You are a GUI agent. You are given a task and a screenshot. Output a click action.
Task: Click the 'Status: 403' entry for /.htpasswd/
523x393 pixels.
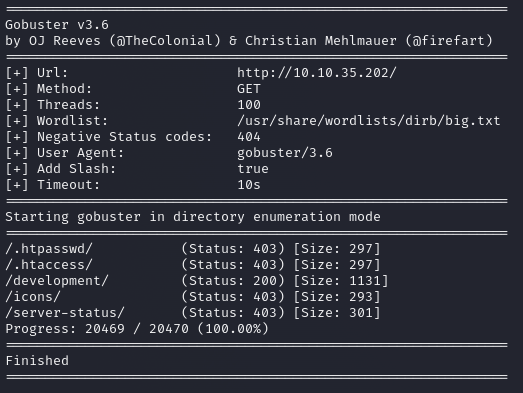233,249
